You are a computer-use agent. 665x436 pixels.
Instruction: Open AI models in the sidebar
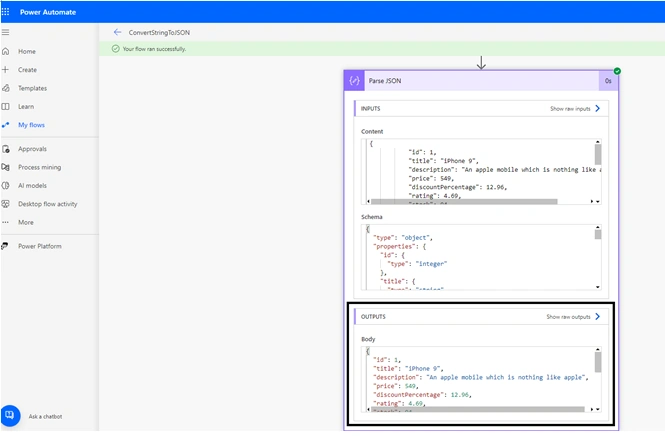(32, 185)
